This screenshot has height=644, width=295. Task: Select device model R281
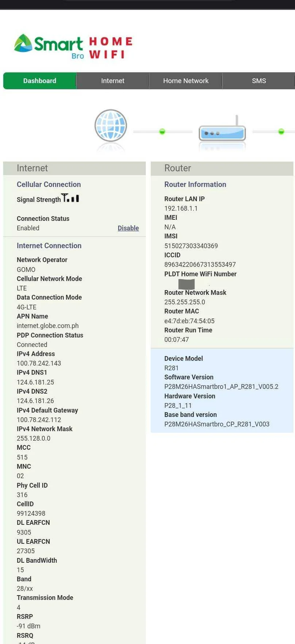171,368
